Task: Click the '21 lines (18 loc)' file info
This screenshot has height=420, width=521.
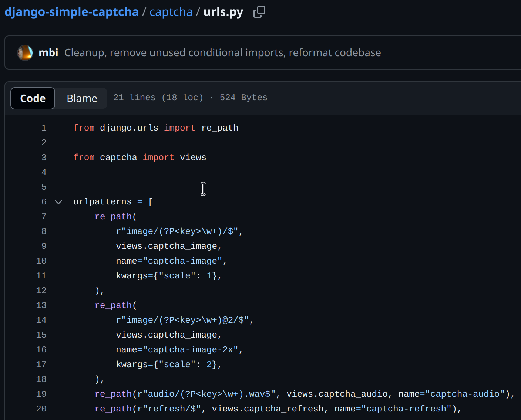Action: click(x=158, y=98)
